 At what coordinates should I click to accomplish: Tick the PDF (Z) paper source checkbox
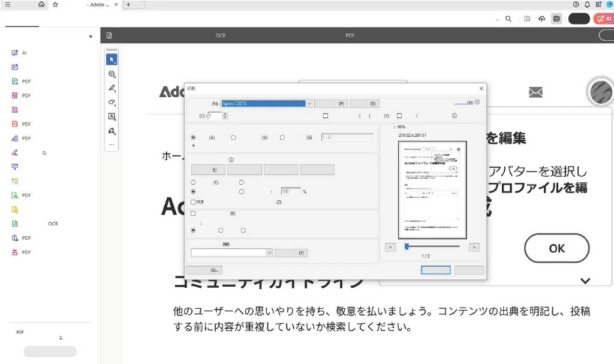point(193,202)
